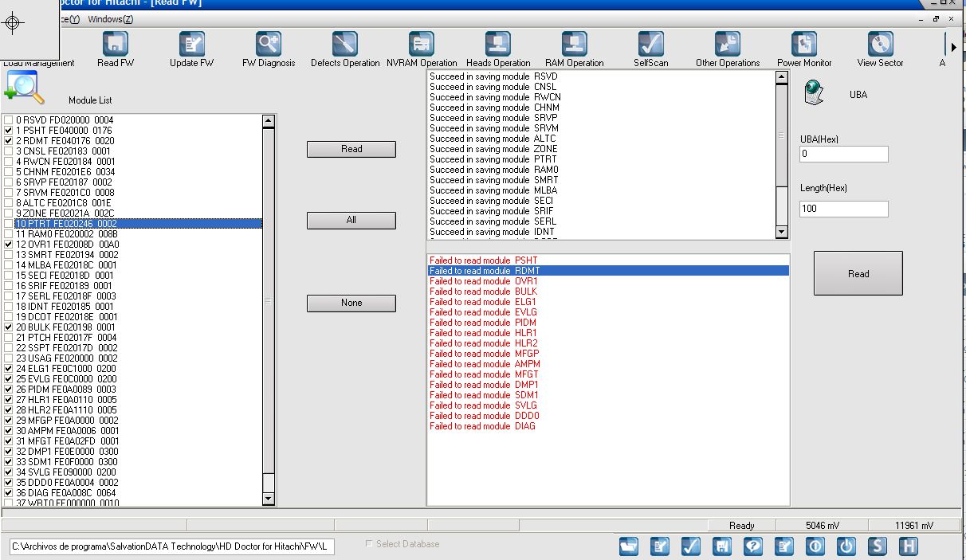The width and height of the screenshot is (966, 560).
Task: Click the question-mark help icon at bottom
Action: 753,546
